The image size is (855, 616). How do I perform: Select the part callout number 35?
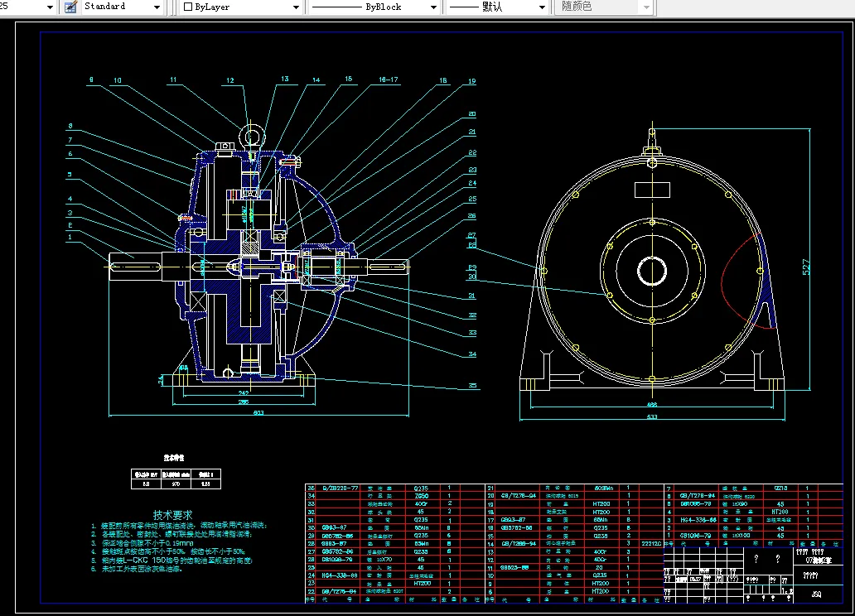pos(473,385)
